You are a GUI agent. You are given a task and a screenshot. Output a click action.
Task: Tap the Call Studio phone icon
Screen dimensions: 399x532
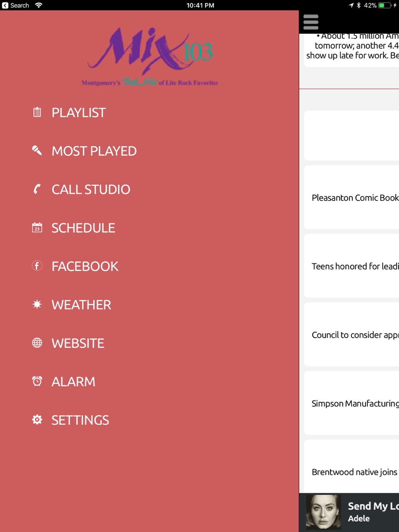37,189
